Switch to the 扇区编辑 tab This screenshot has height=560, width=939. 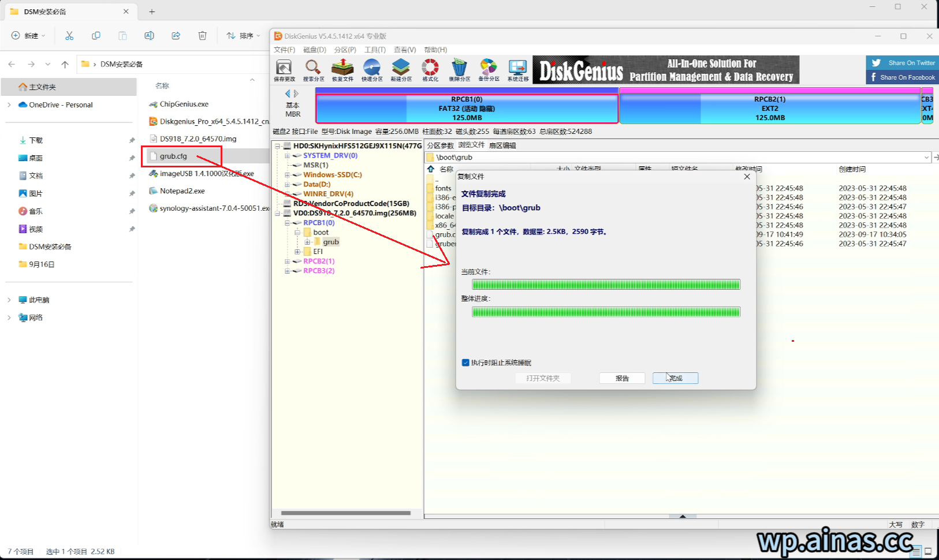[x=502, y=145]
